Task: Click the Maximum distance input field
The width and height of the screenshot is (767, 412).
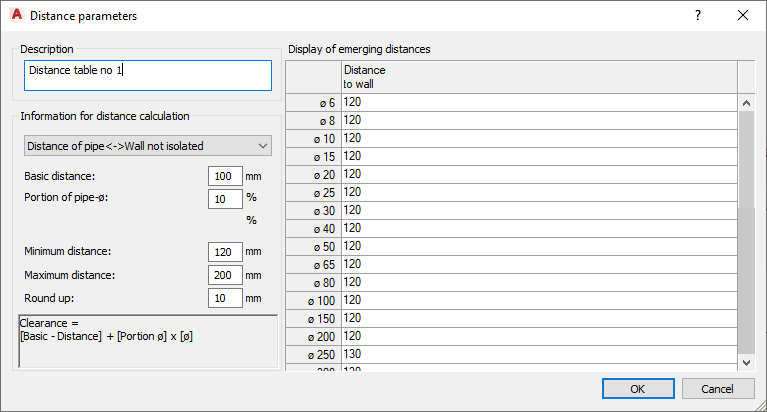Action: click(225, 275)
